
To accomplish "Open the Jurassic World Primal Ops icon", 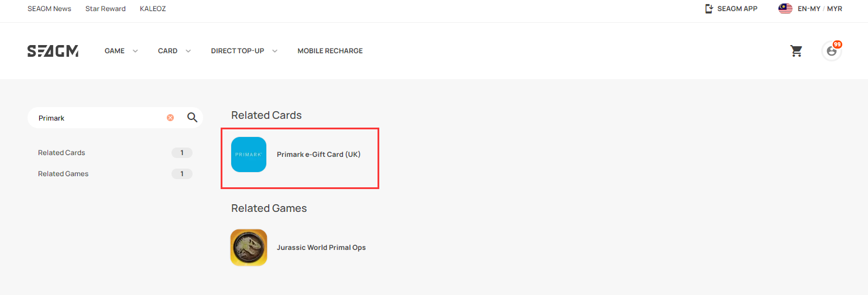I will [x=249, y=248].
